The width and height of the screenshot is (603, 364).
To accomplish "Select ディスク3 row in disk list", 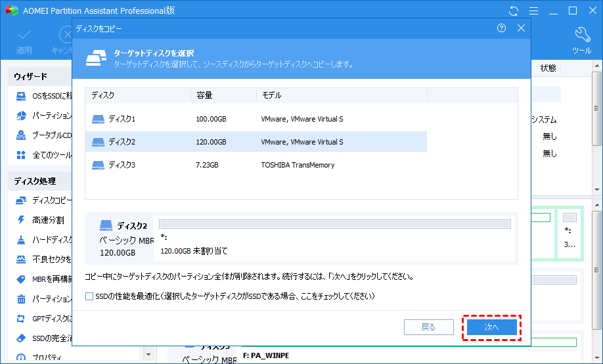I will point(256,165).
